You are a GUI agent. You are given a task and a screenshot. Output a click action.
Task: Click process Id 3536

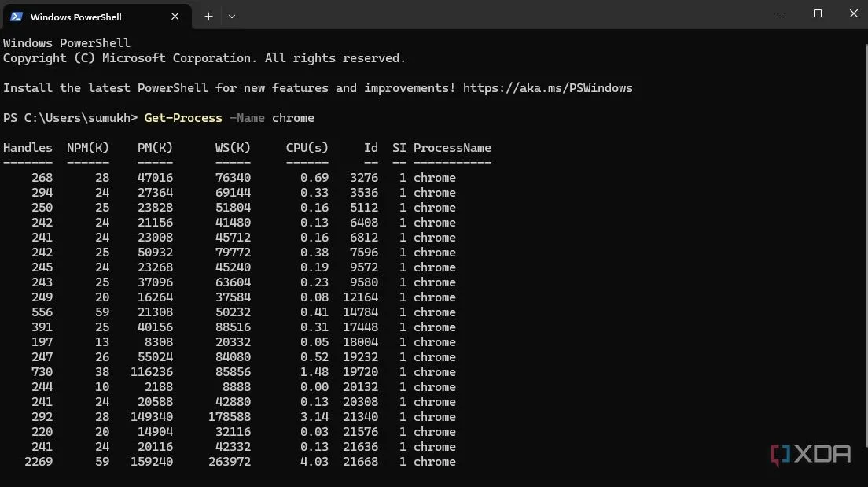(x=364, y=193)
